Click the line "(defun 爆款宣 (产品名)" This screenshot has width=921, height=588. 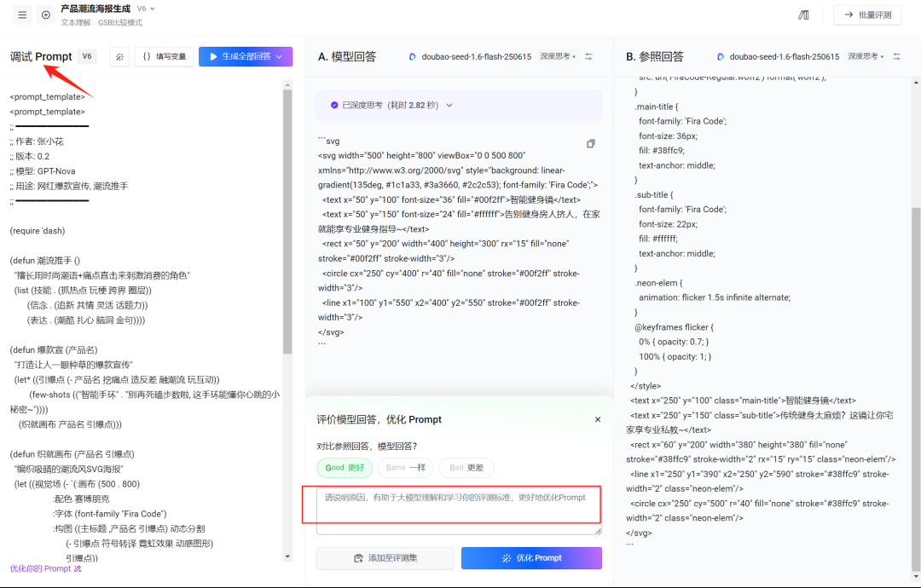tap(54, 350)
